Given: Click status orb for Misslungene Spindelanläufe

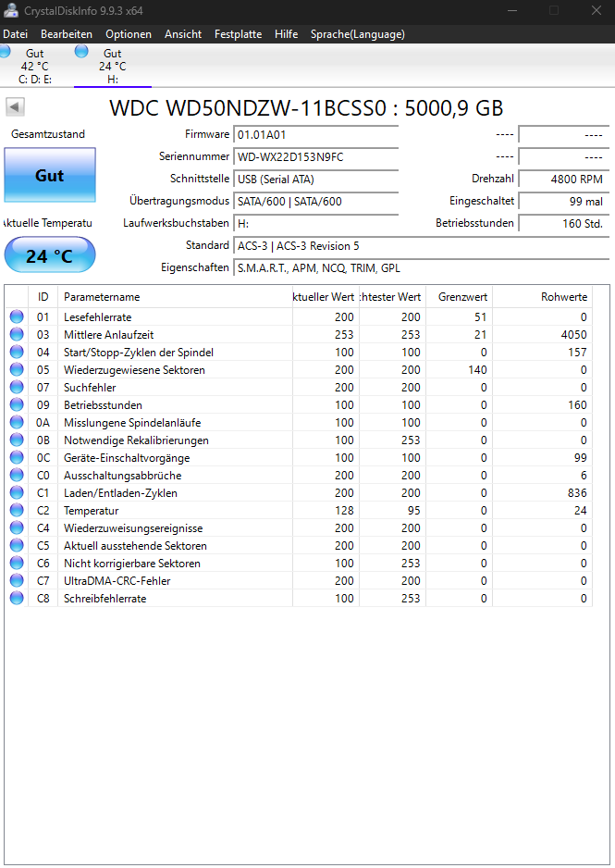Looking at the screenshot, I should click(18, 422).
